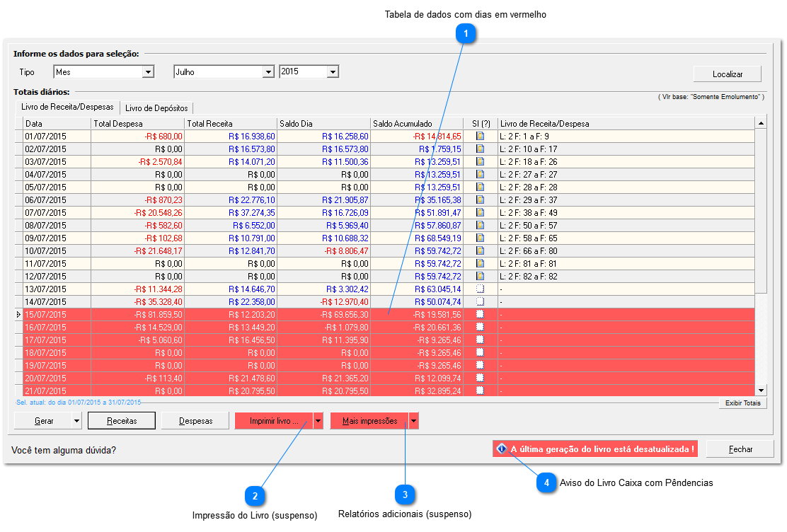
Task: Open the SI document icon for 04/07/2015
Action: (x=481, y=174)
